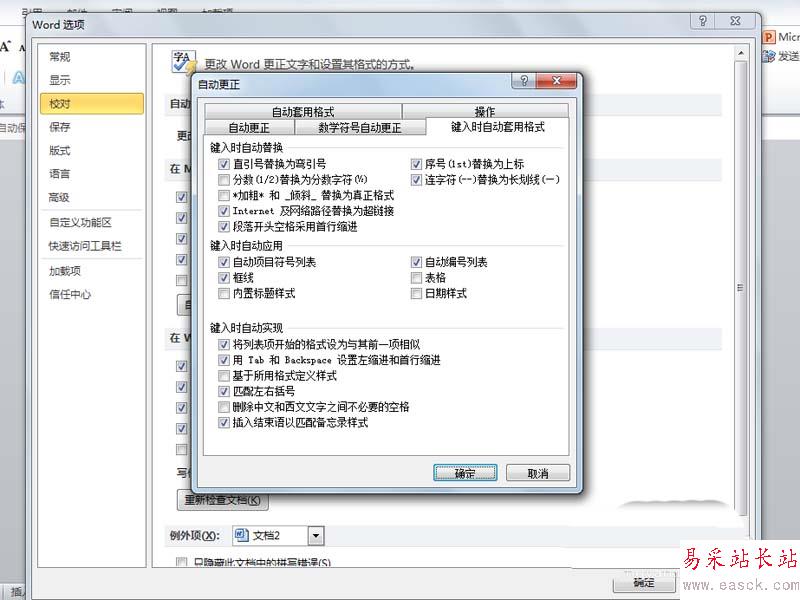Viewport: 800px width, 600px height.
Task: Select 键入时自动套用格式 tab
Action: [x=497, y=127]
